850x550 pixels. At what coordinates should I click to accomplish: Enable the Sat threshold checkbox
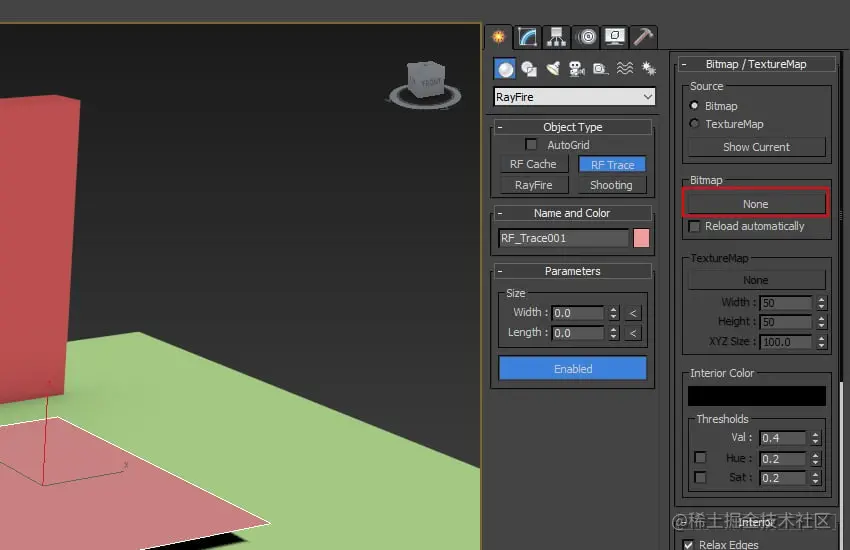click(x=700, y=477)
